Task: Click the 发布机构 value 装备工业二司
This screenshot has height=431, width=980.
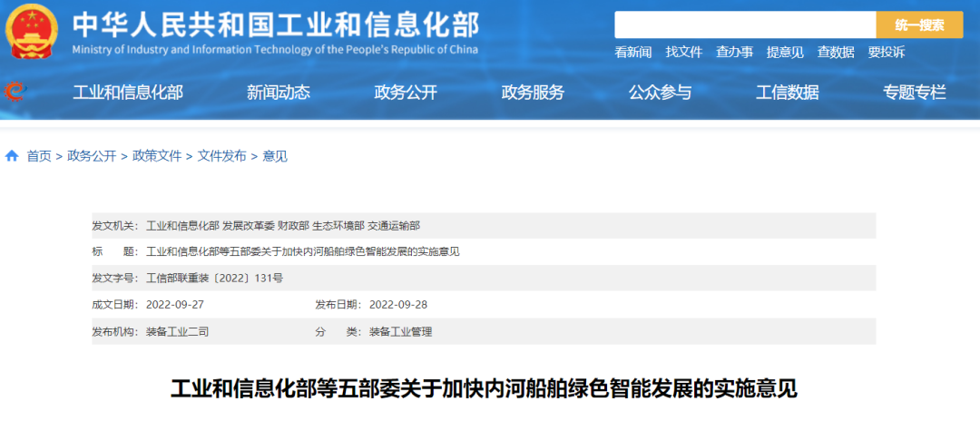Action: click(177, 332)
